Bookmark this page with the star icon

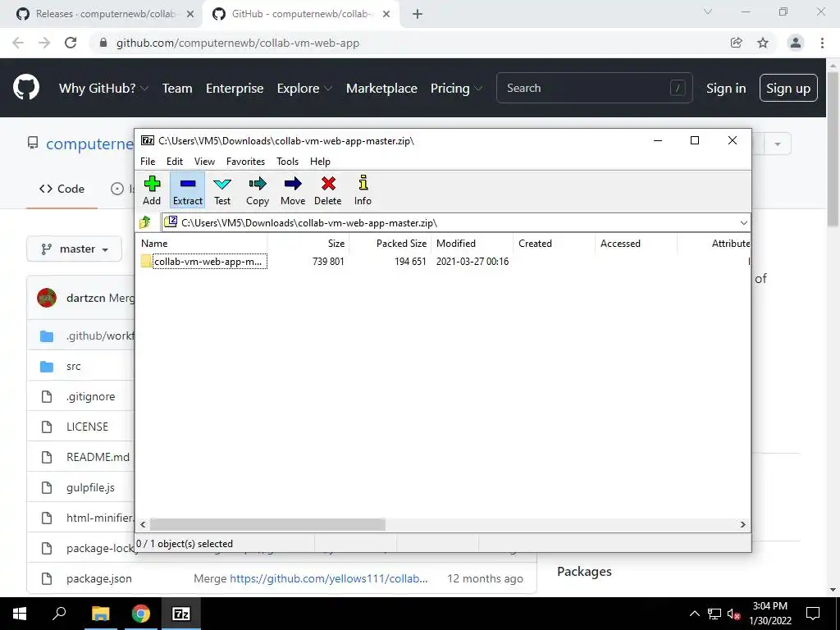tap(763, 43)
